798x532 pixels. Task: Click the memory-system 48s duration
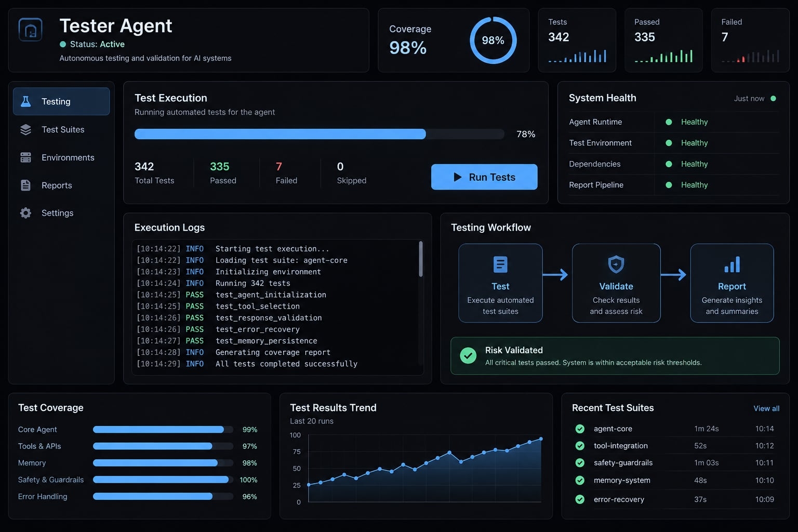[700, 481]
